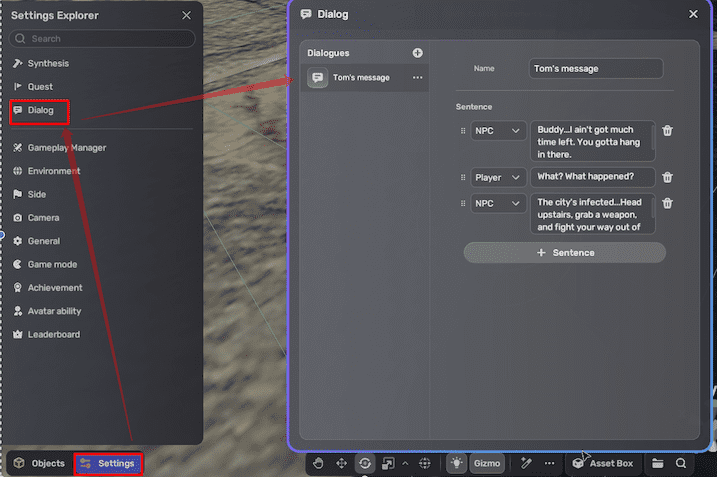Click the folder icon in bottom toolbar
The width and height of the screenshot is (717, 477).
point(657,463)
